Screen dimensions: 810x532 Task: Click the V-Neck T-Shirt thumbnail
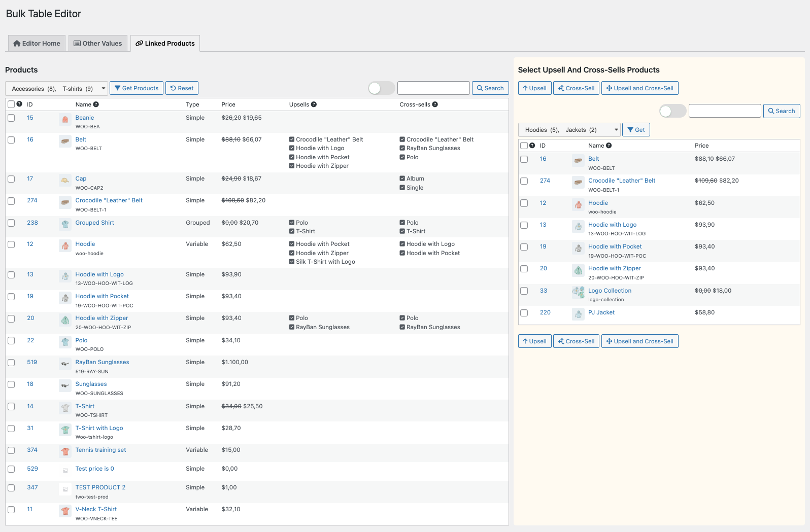click(65, 511)
